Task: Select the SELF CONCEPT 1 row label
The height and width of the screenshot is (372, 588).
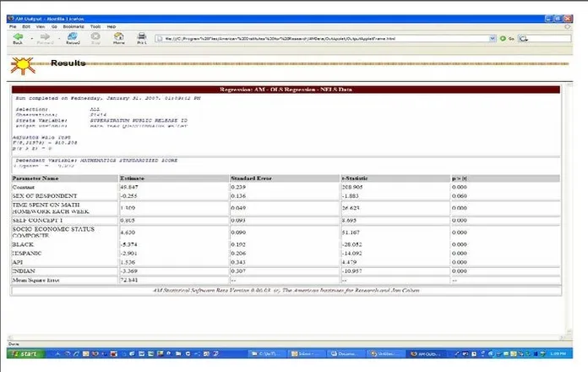Action: (37, 221)
